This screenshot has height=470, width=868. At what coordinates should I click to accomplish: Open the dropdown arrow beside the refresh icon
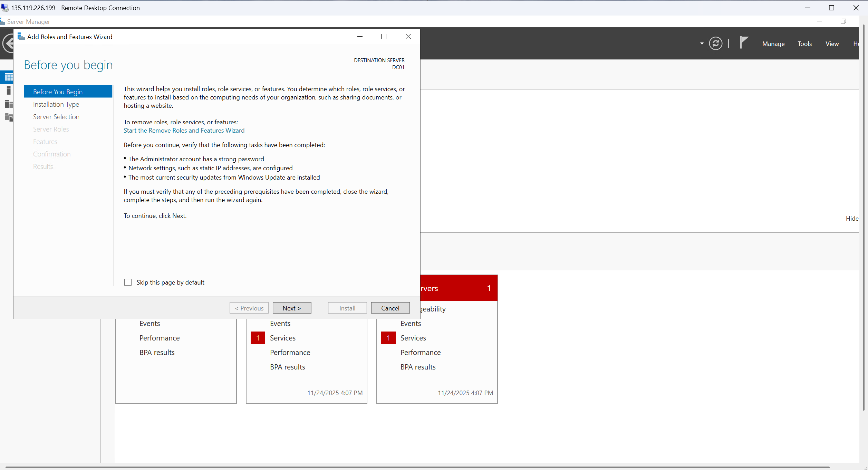(x=702, y=44)
